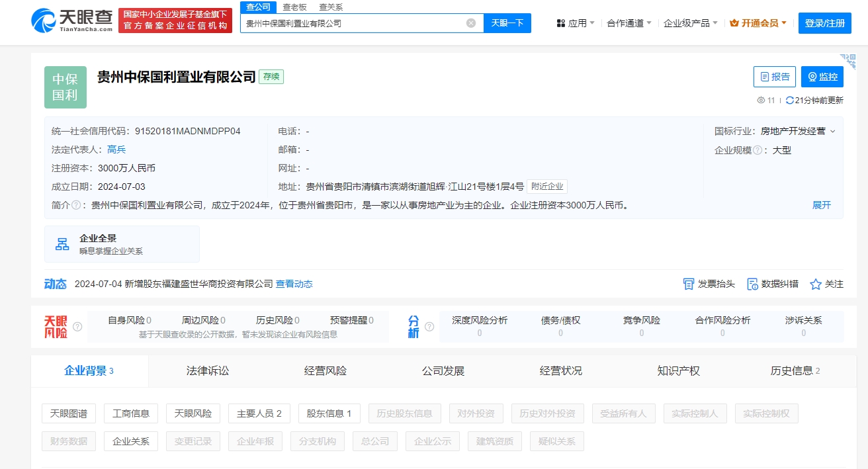
Task: Open 发票抬头 invoice header
Action: point(709,284)
